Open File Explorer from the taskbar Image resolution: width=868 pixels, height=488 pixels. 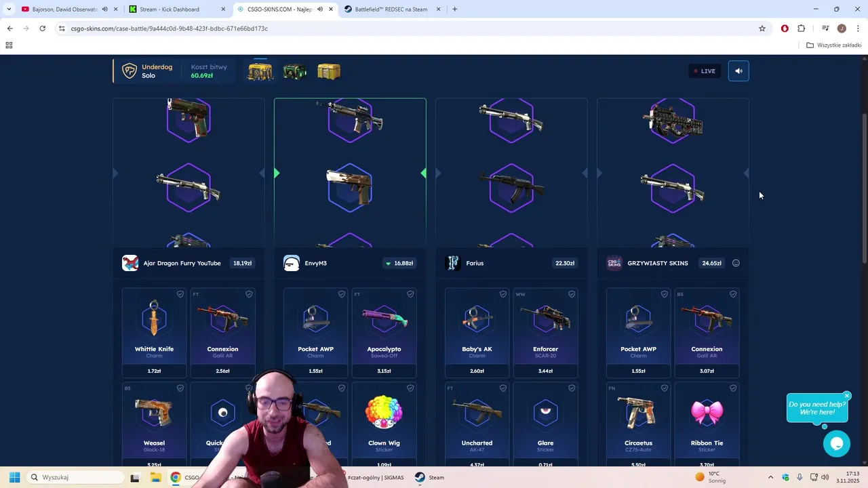(x=155, y=477)
